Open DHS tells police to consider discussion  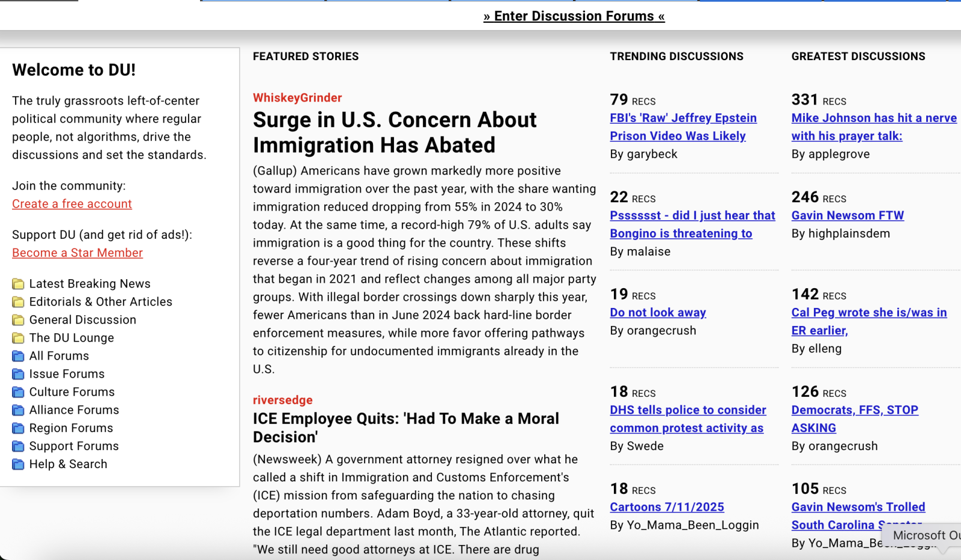[x=688, y=419]
